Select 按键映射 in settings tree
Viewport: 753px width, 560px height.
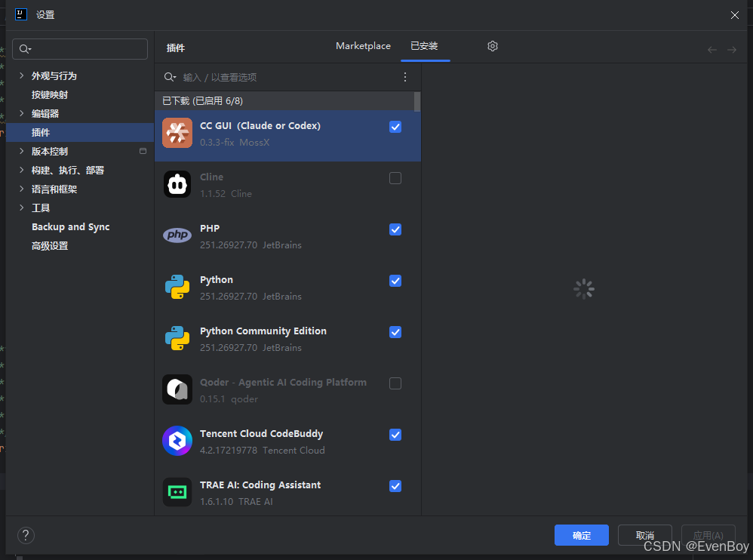click(50, 94)
